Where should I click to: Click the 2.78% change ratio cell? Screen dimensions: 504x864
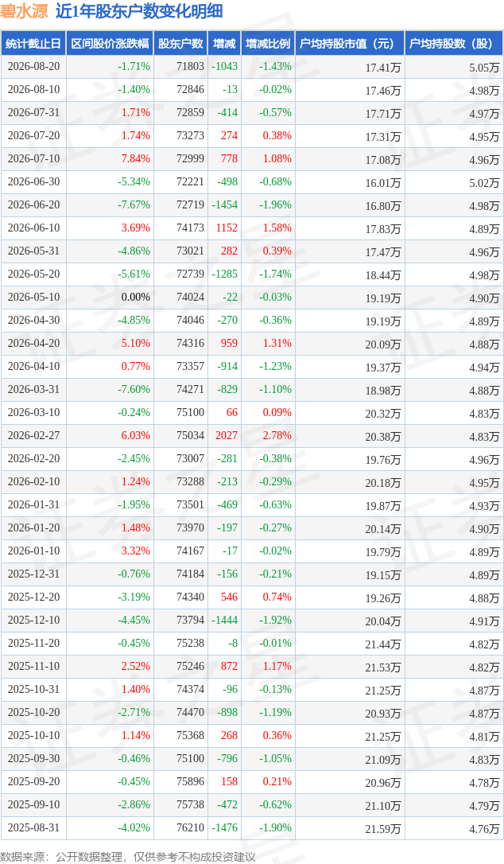click(x=277, y=435)
